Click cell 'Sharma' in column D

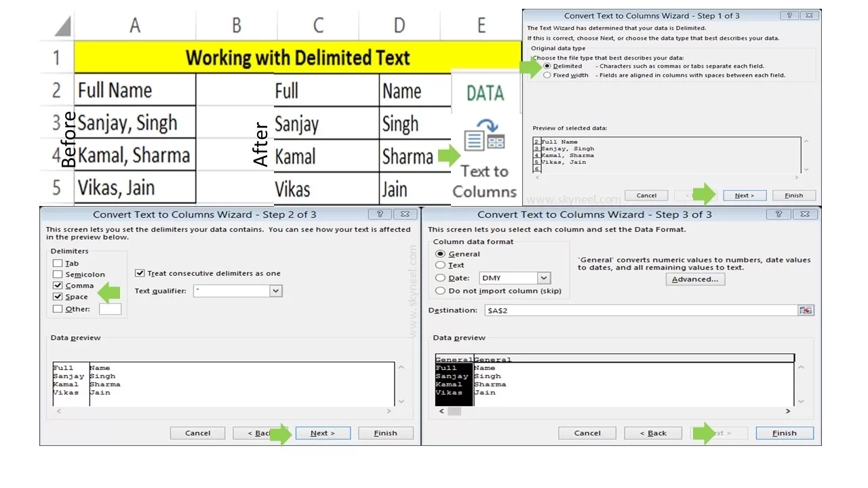(415, 156)
